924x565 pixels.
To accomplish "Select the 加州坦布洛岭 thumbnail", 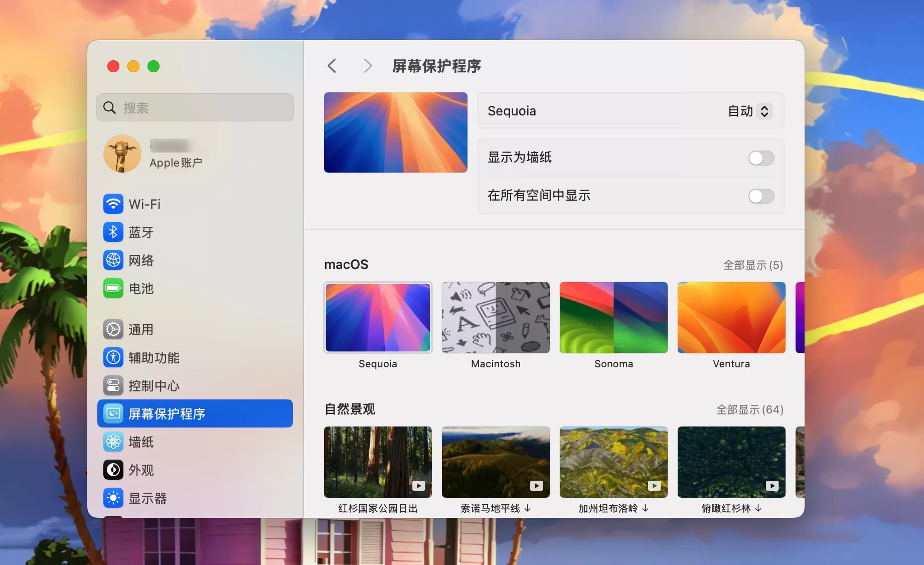I will (x=613, y=462).
